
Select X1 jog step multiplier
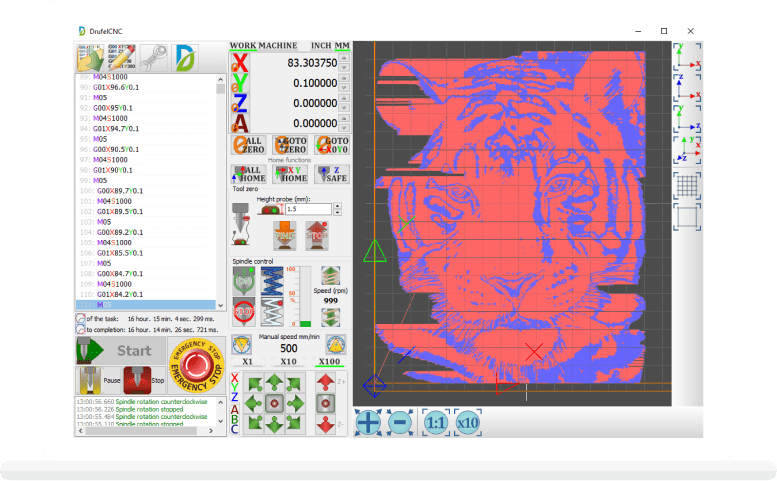click(247, 362)
